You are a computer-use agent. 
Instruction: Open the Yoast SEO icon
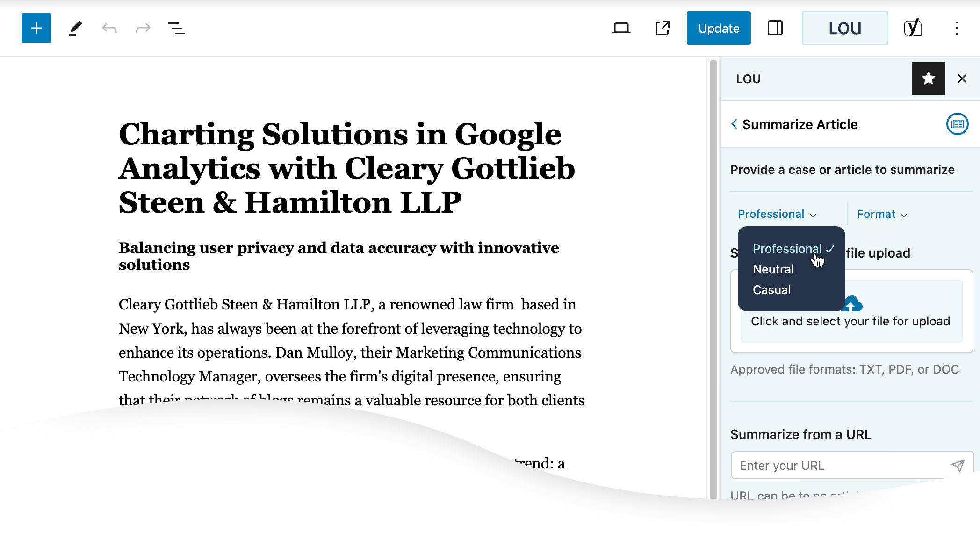[913, 28]
